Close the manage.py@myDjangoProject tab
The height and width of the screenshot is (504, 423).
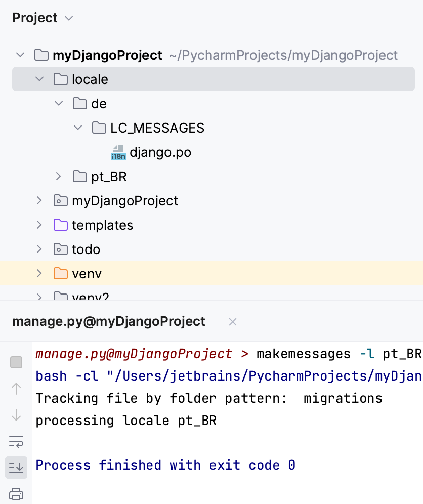pos(232,321)
